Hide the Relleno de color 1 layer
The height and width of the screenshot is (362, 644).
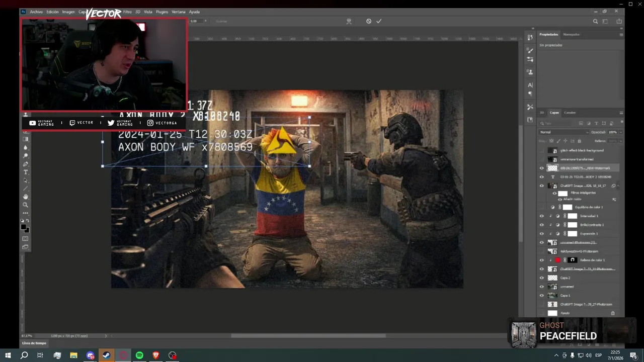click(542, 260)
